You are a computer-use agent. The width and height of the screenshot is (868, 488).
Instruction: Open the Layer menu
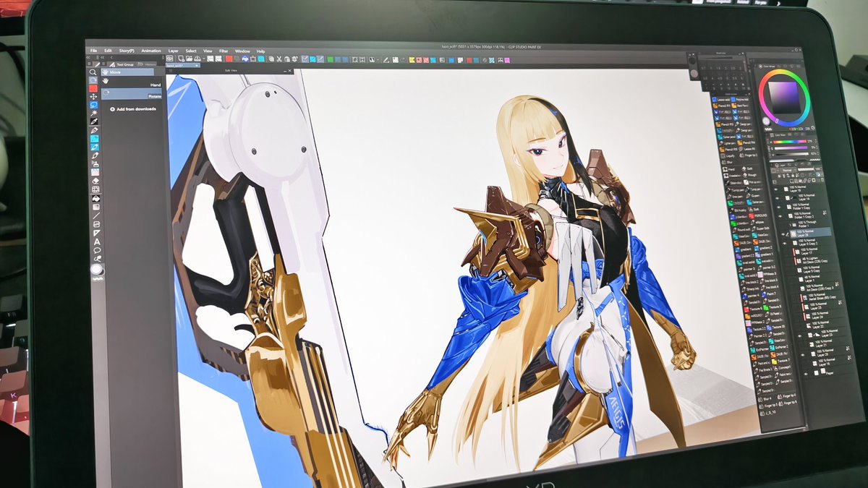(x=174, y=51)
